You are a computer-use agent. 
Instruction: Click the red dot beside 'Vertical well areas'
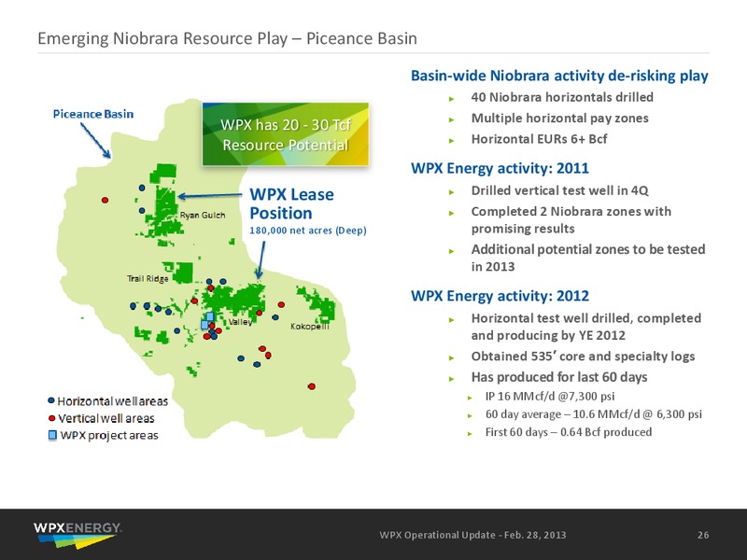point(51,418)
